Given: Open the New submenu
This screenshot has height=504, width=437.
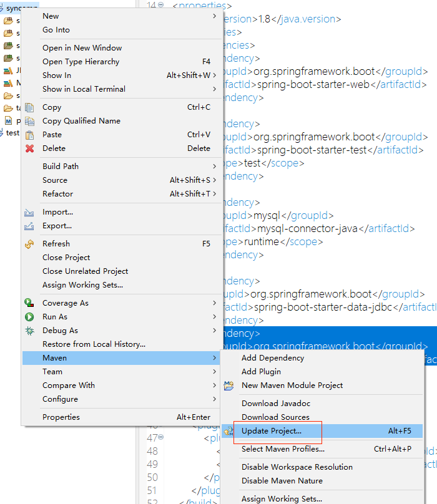Looking at the screenshot, I should click(121, 16).
